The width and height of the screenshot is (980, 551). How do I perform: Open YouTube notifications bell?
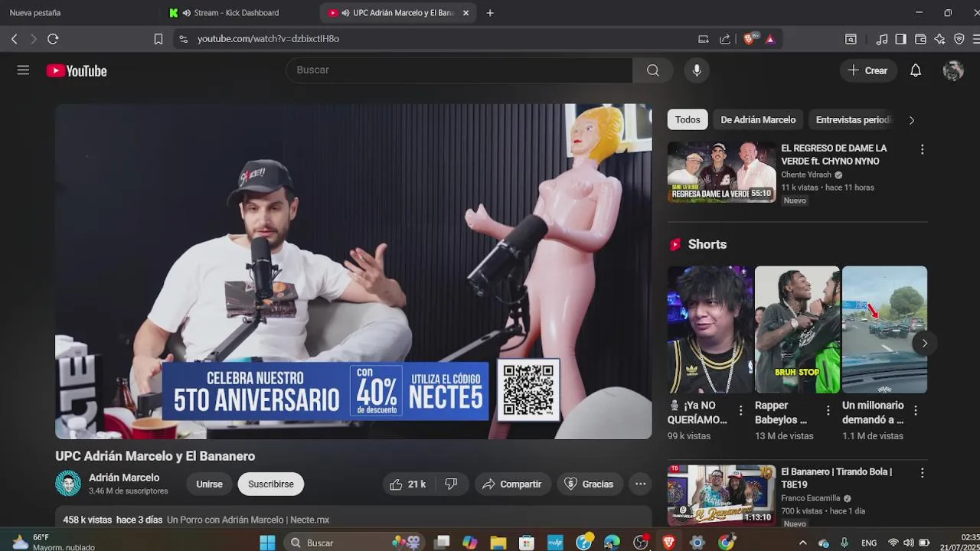click(x=916, y=70)
